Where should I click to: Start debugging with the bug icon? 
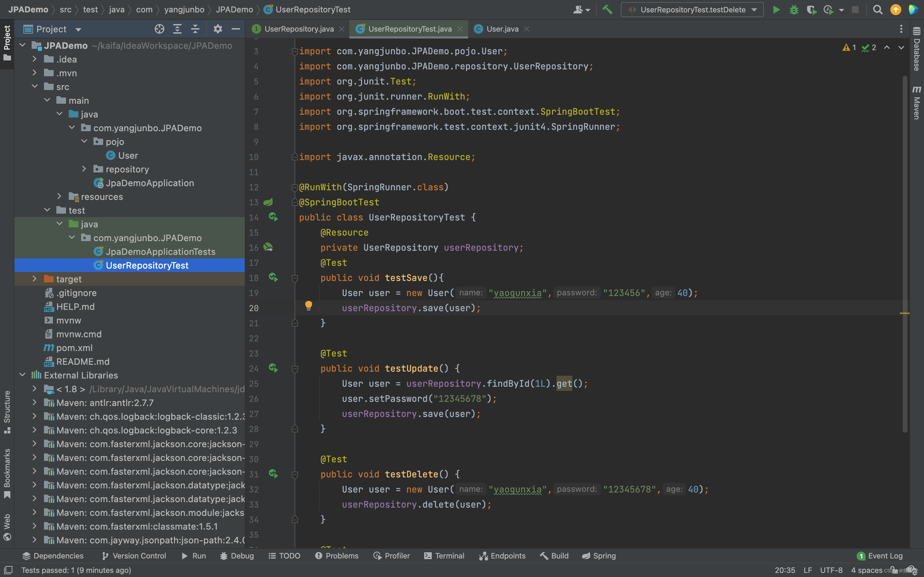pyautogui.click(x=794, y=10)
